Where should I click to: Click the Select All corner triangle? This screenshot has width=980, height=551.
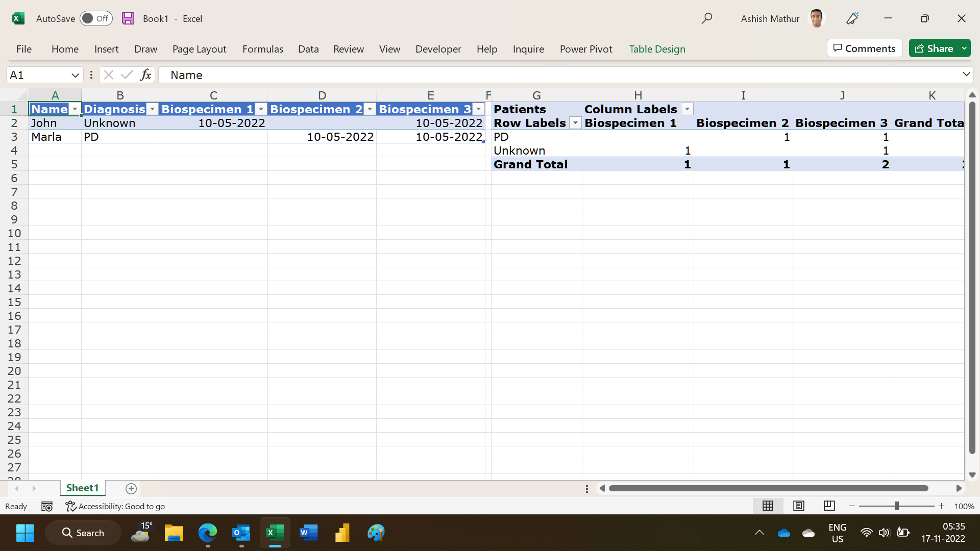coord(21,95)
